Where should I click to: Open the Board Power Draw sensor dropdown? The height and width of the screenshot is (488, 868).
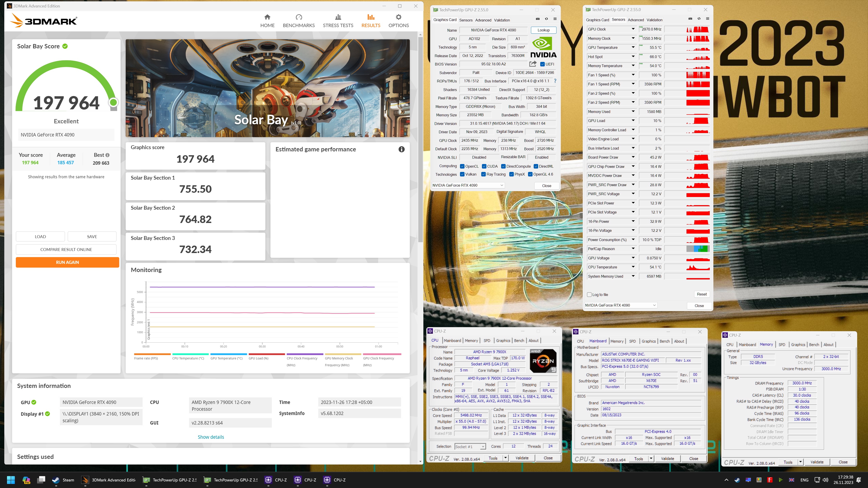coord(633,157)
